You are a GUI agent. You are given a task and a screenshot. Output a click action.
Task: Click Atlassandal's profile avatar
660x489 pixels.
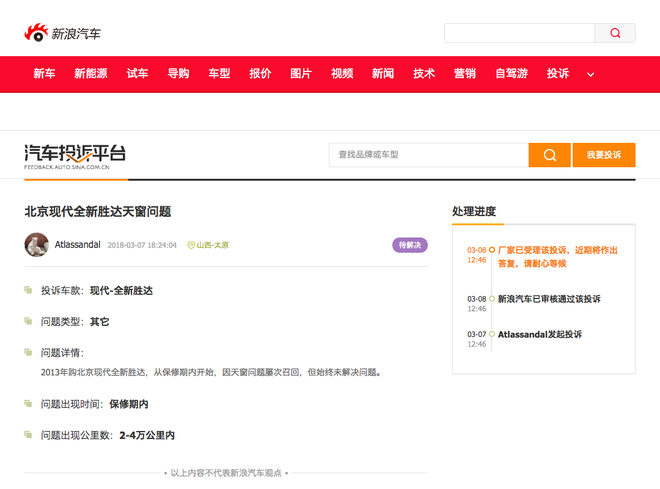click(37, 244)
